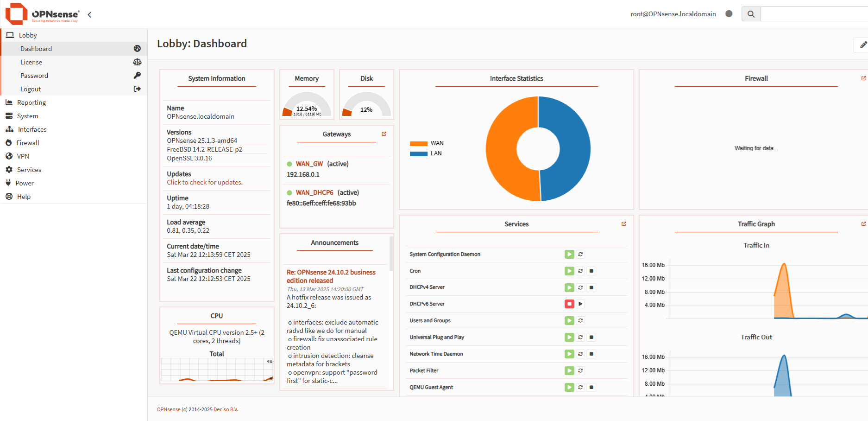Image resolution: width=868 pixels, height=421 pixels.
Task: Click the 'OPNsense 25.1.3-amd64' version text
Action: point(202,140)
